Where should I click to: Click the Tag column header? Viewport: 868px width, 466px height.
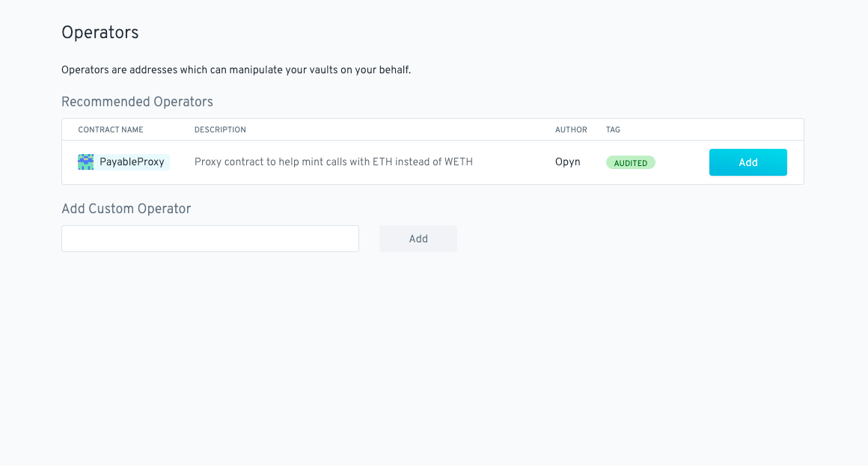(x=613, y=130)
